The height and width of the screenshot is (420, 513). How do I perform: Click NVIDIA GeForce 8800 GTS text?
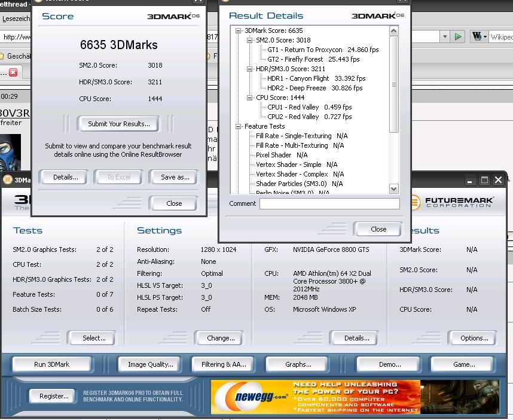coord(331,249)
